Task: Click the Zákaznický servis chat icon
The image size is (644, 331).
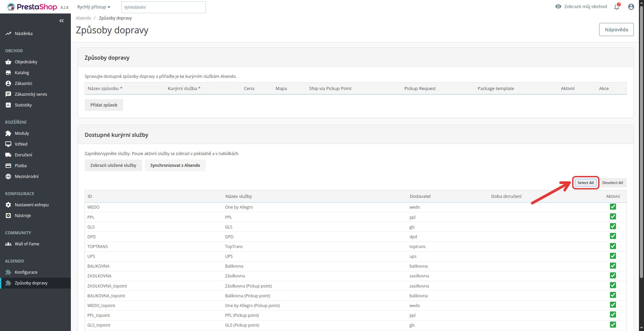Action: click(x=8, y=94)
